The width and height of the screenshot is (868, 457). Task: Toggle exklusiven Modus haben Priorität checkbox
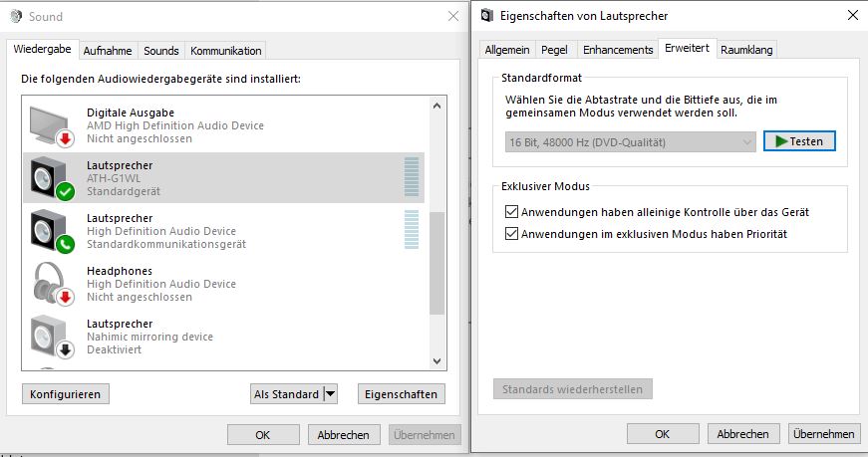tap(511, 234)
